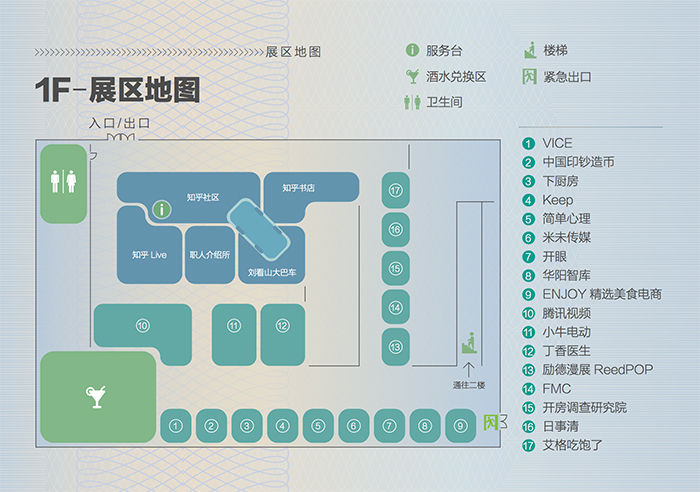Viewport: 700px width, 492px height.
Task: Click the 刘看山大巴车 label
Action: point(272,272)
